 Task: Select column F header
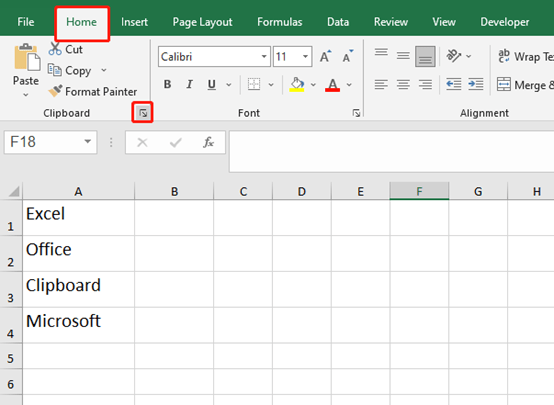click(x=419, y=191)
